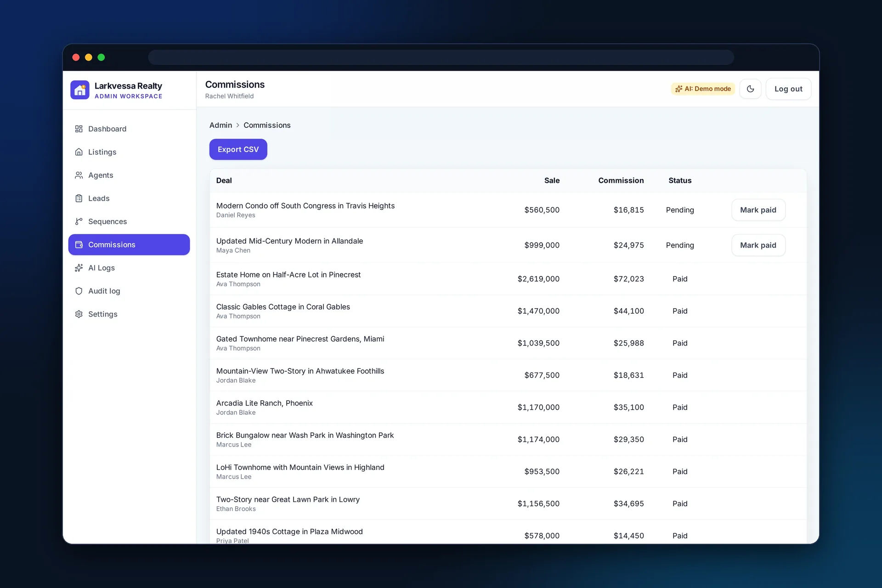The width and height of the screenshot is (882, 588).
Task: Click the $1,039,500 sale amount
Action: [538, 343]
